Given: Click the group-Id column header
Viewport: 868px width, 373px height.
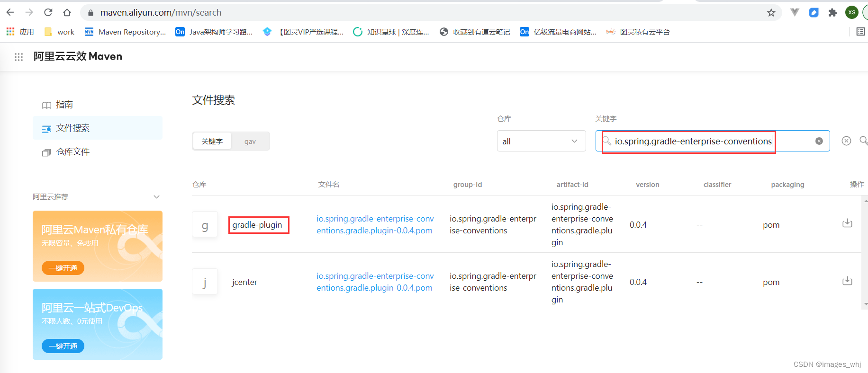Looking at the screenshot, I should (x=468, y=185).
